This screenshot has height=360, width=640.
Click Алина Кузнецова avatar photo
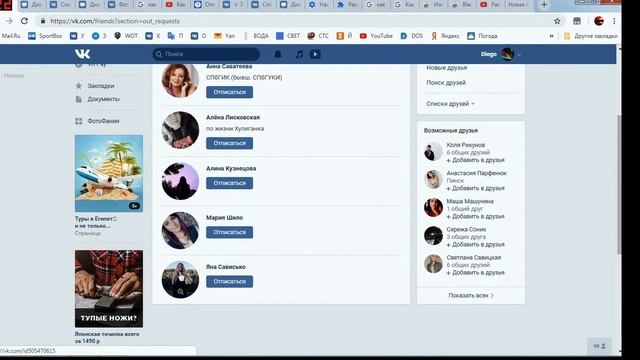180,181
